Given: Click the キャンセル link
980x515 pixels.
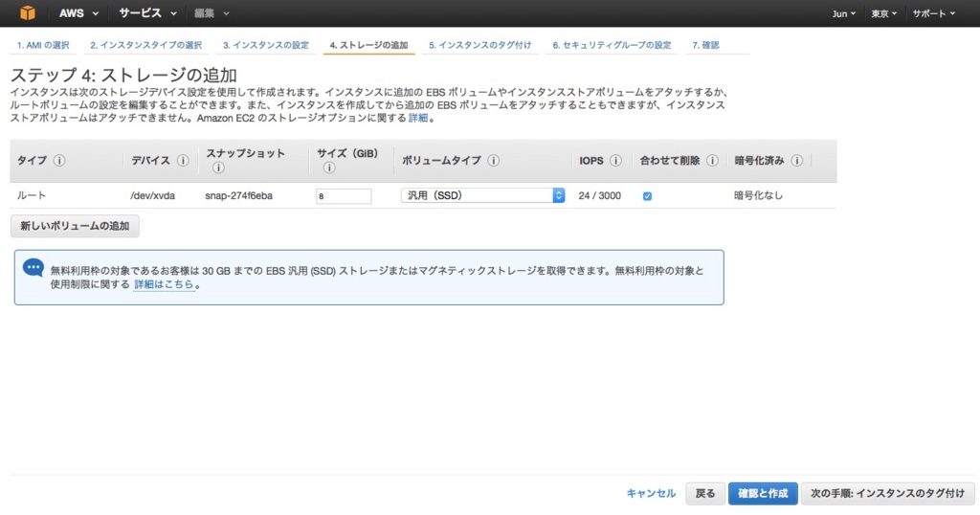Looking at the screenshot, I should tap(651, 493).
